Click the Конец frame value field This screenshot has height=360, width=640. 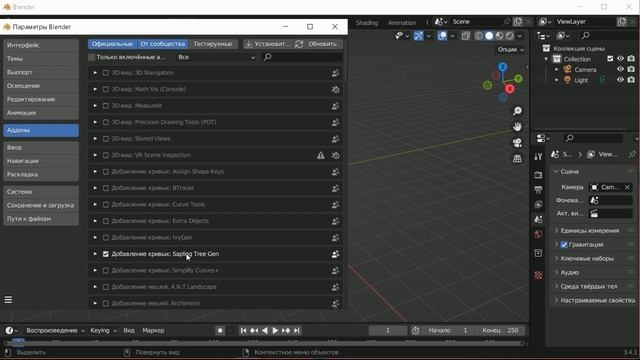pos(500,331)
